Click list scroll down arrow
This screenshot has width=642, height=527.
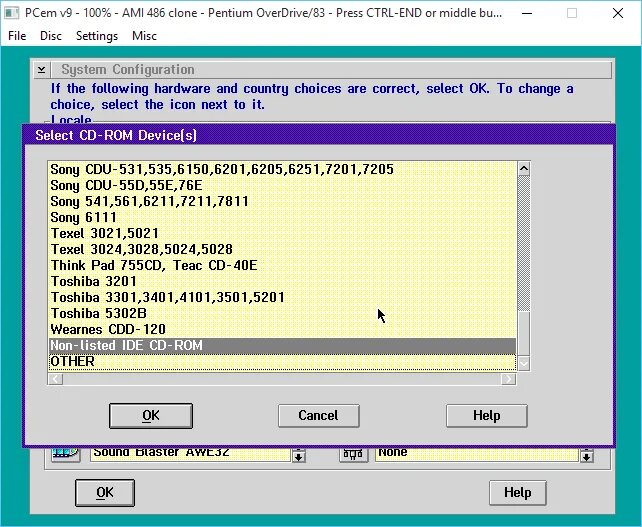524,363
